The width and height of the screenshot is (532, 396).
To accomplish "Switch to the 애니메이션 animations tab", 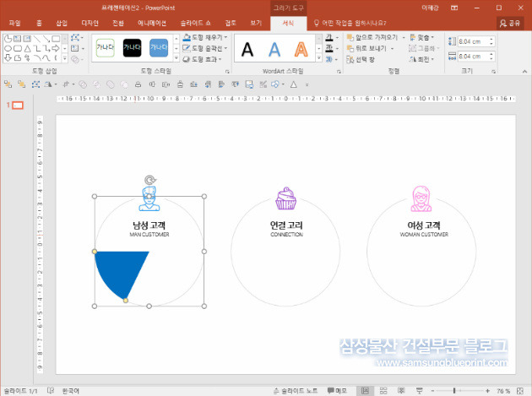I will coord(152,23).
